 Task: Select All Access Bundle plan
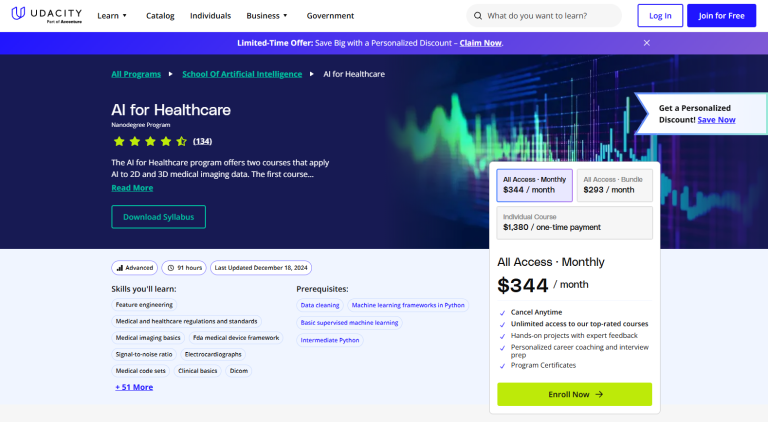click(x=615, y=185)
